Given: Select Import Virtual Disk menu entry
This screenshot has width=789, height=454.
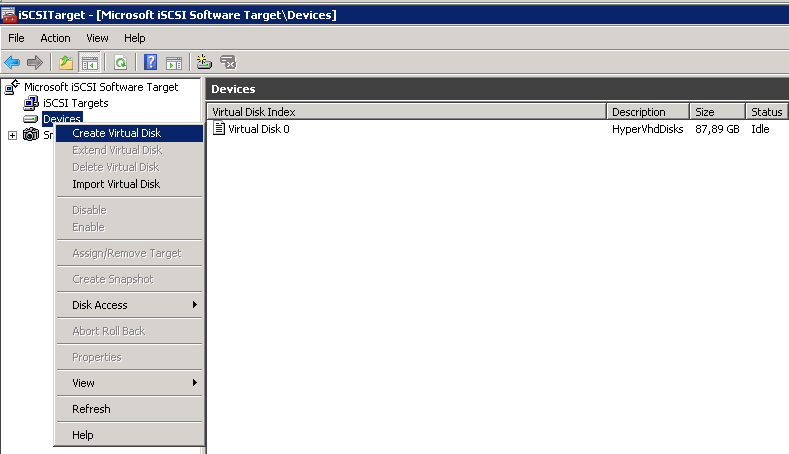Looking at the screenshot, I should pyautogui.click(x=116, y=184).
